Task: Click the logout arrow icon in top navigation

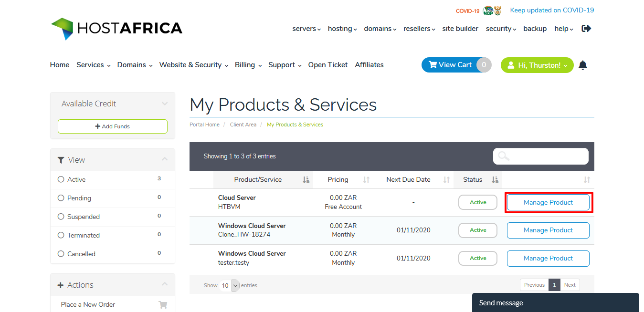Action: tap(586, 29)
